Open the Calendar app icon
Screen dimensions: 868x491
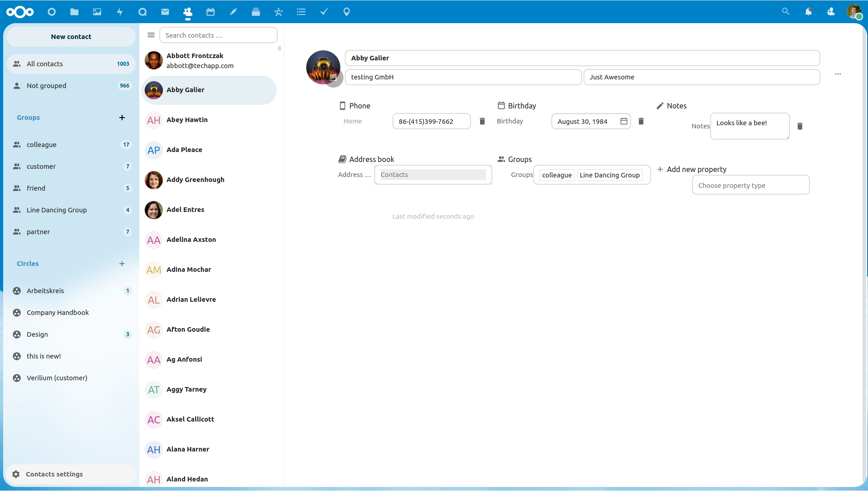point(211,12)
